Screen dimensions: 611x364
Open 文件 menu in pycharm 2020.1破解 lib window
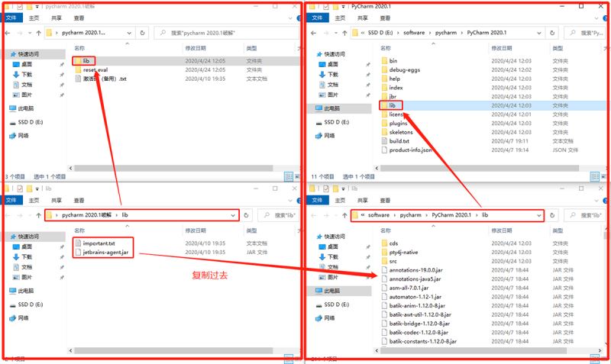coord(11,200)
